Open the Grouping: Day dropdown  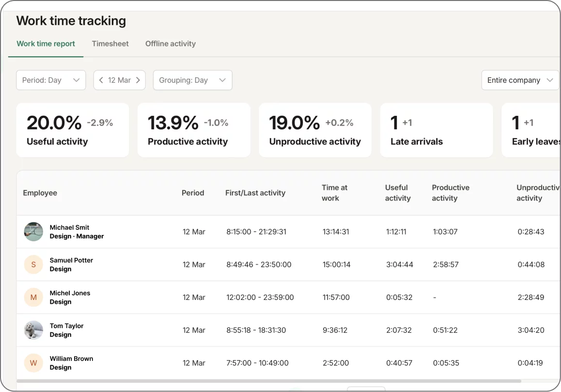[192, 80]
